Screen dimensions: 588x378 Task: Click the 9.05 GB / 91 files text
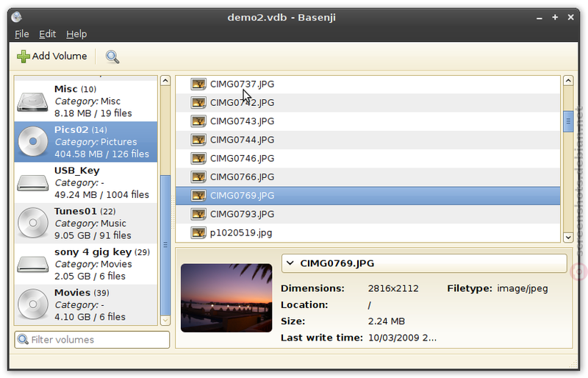[x=93, y=235]
